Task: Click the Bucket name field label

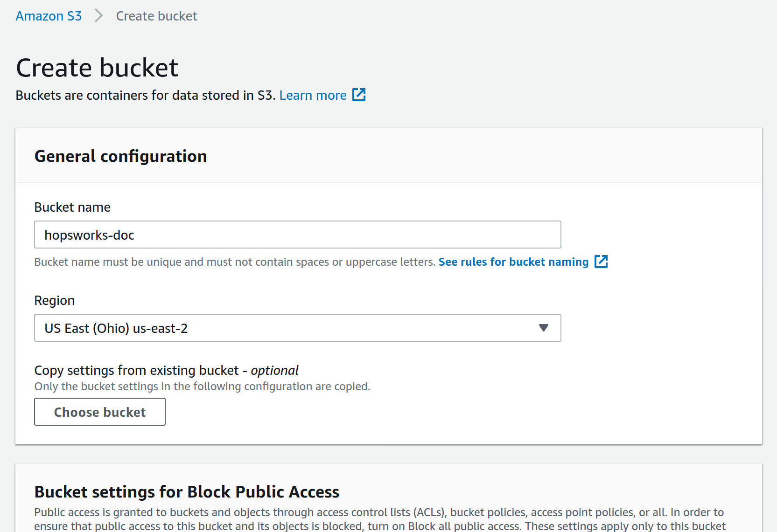Action: (x=72, y=207)
